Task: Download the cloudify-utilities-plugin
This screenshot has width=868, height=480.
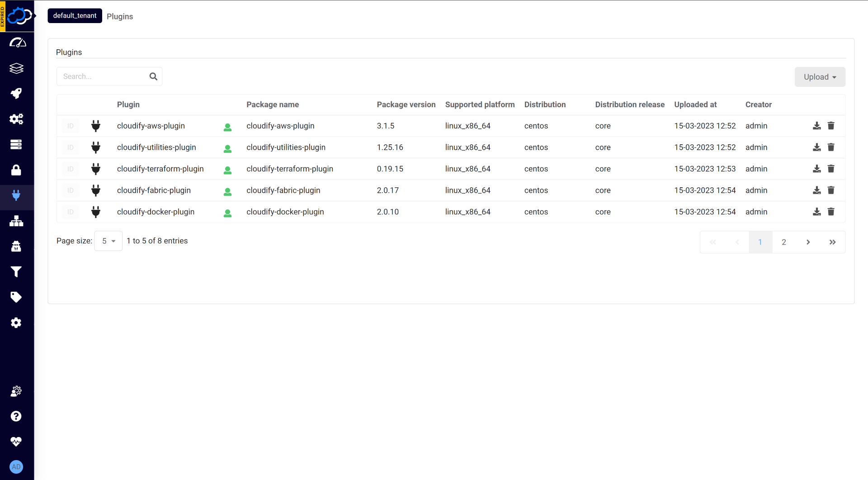Action: pos(816,147)
